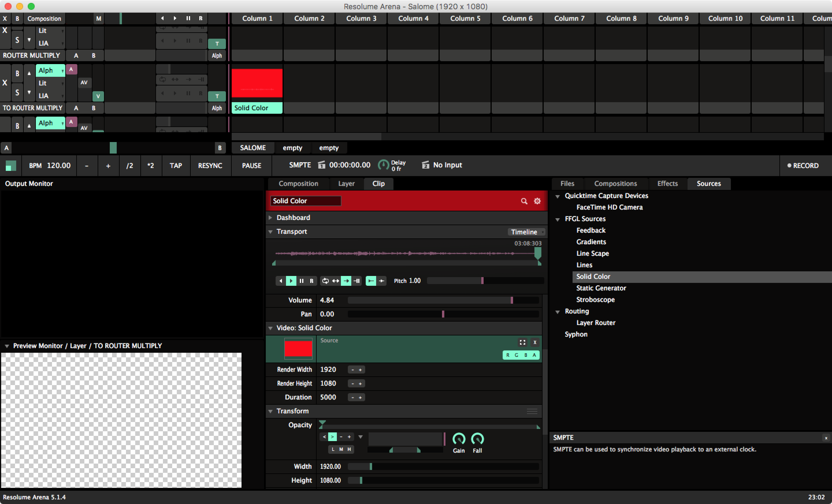Screen dimensions: 832x504
Task: Toggle the Red channel R button
Action: [x=508, y=355]
